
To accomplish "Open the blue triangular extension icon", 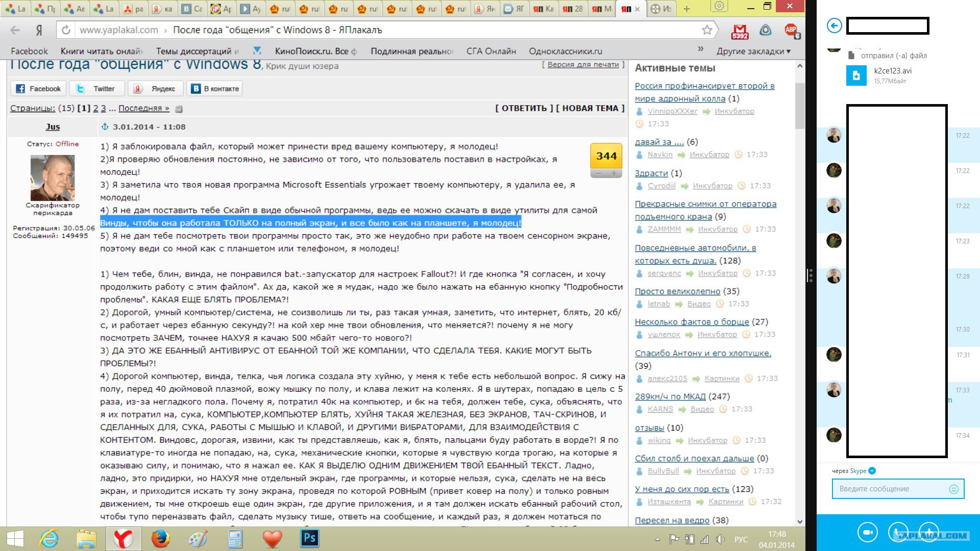I will [x=765, y=30].
